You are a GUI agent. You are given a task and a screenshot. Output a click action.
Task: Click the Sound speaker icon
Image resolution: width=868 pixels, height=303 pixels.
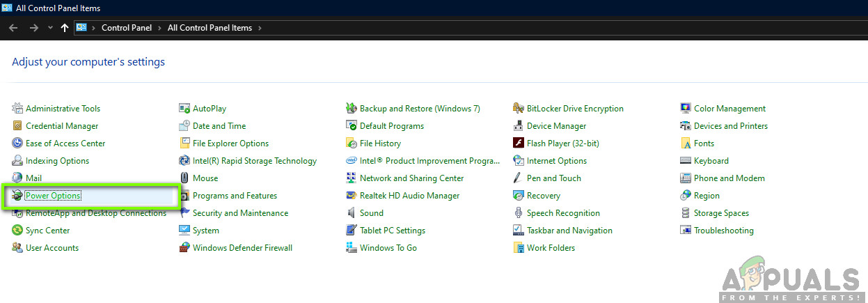(x=352, y=213)
